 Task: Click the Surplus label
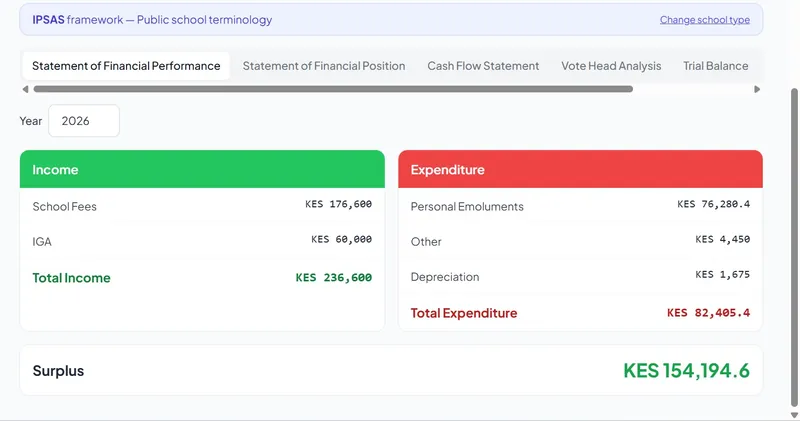tap(58, 371)
